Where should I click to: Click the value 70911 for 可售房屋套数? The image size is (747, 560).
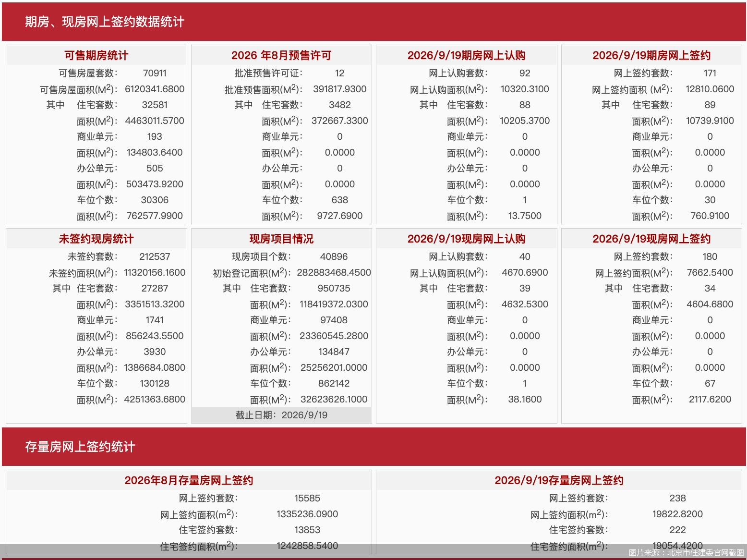[x=155, y=73]
